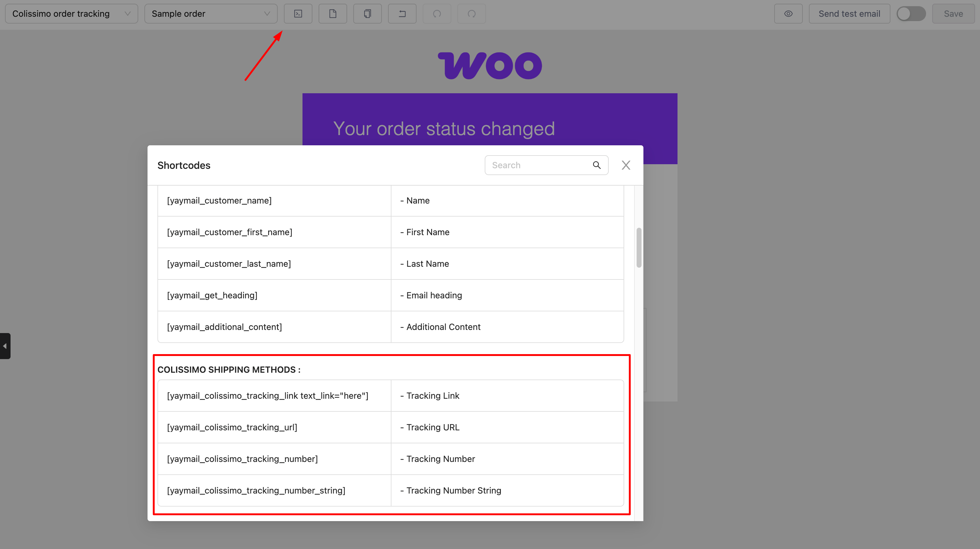980x549 pixels.
Task: Click the Save button
Action: (x=953, y=14)
